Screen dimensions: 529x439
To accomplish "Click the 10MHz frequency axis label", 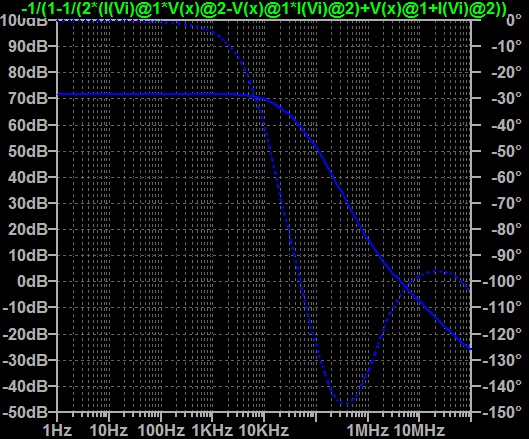I will (419, 431).
